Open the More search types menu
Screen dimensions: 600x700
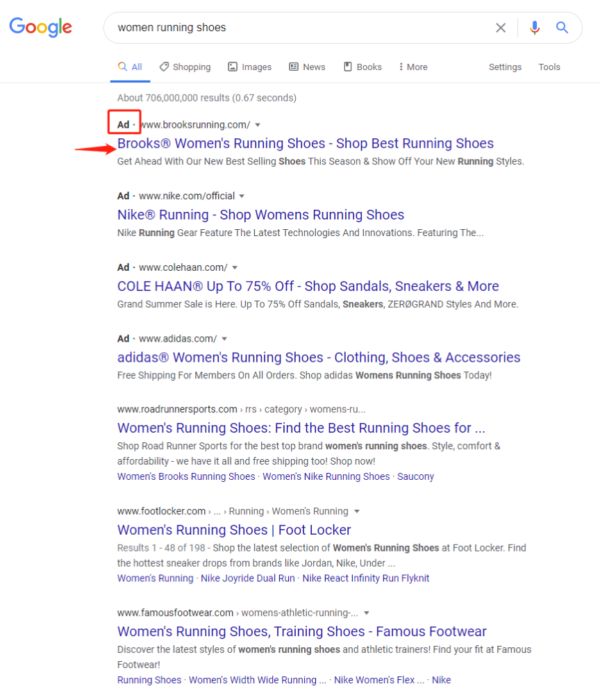point(413,67)
